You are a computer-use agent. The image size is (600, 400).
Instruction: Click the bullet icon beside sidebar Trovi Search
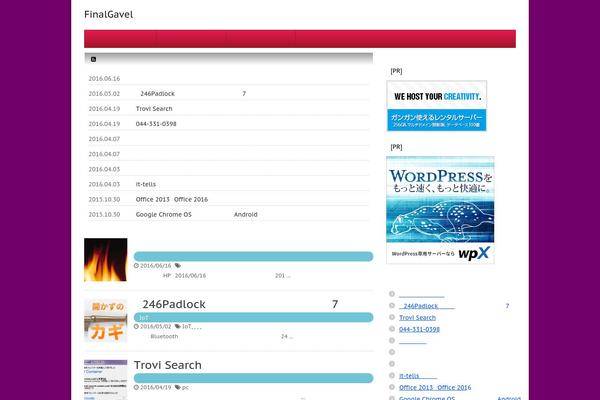[x=392, y=317]
